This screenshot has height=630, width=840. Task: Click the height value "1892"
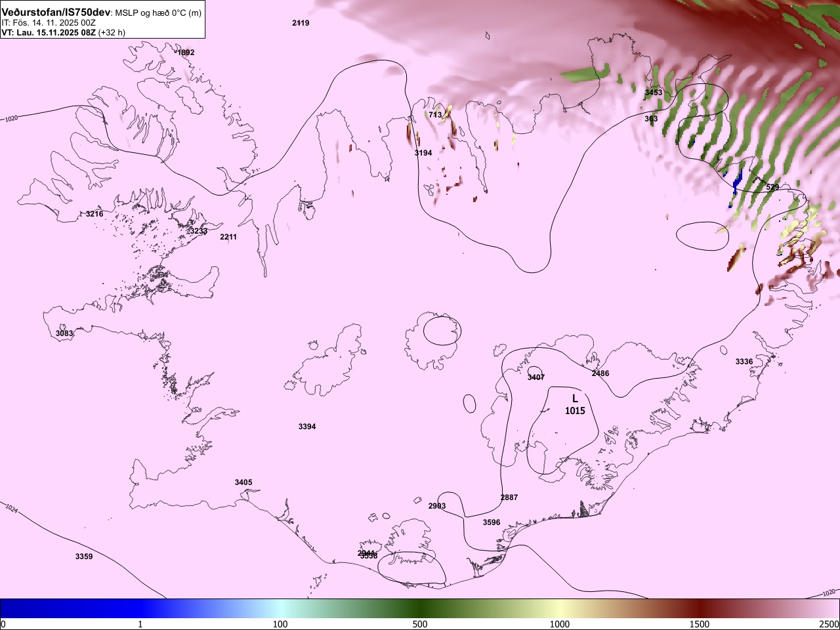pyautogui.click(x=186, y=52)
